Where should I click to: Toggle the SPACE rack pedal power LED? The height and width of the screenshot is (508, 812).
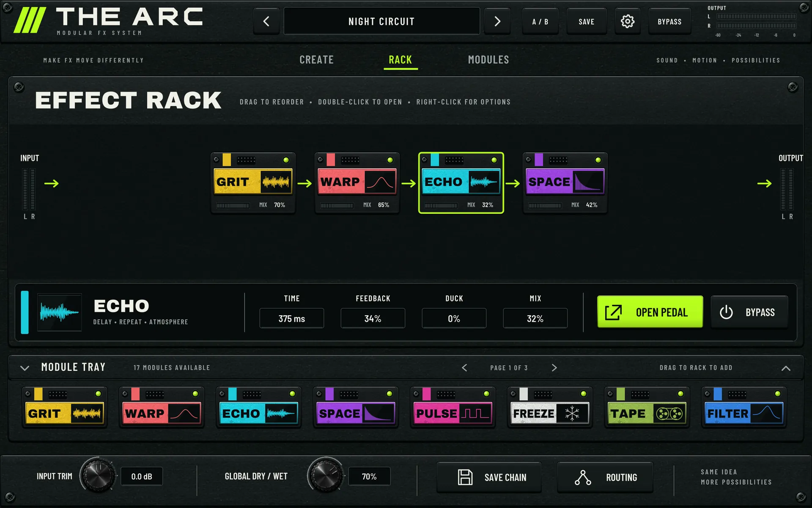click(x=598, y=160)
